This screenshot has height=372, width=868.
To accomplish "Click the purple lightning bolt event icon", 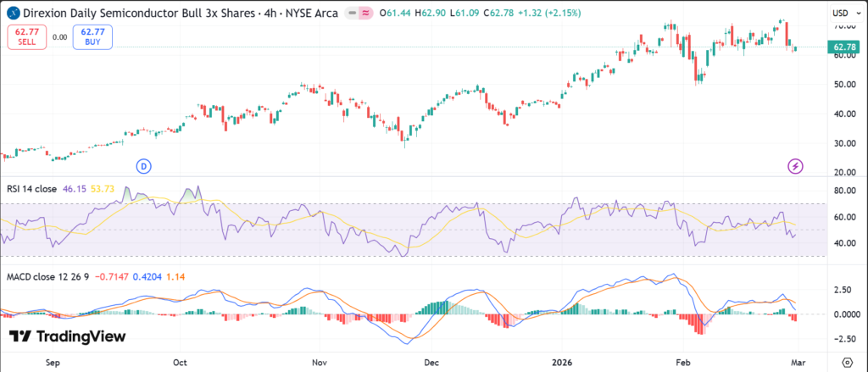I will coord(795,165).
